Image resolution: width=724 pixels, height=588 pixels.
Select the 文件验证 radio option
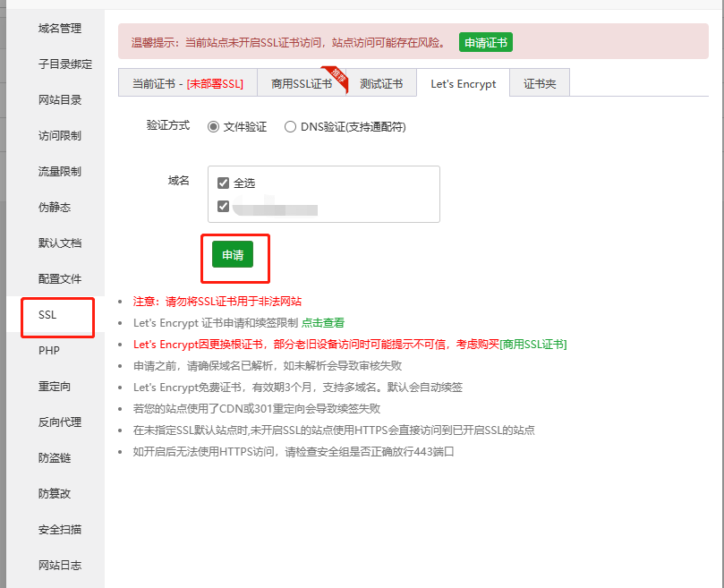tap(213, 127)
